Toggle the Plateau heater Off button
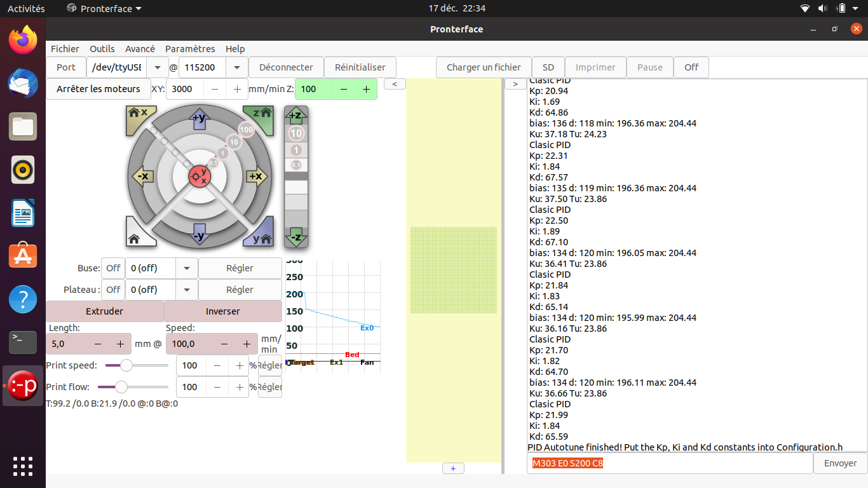The height and width of the screenshot is (488, 868). 113,290
